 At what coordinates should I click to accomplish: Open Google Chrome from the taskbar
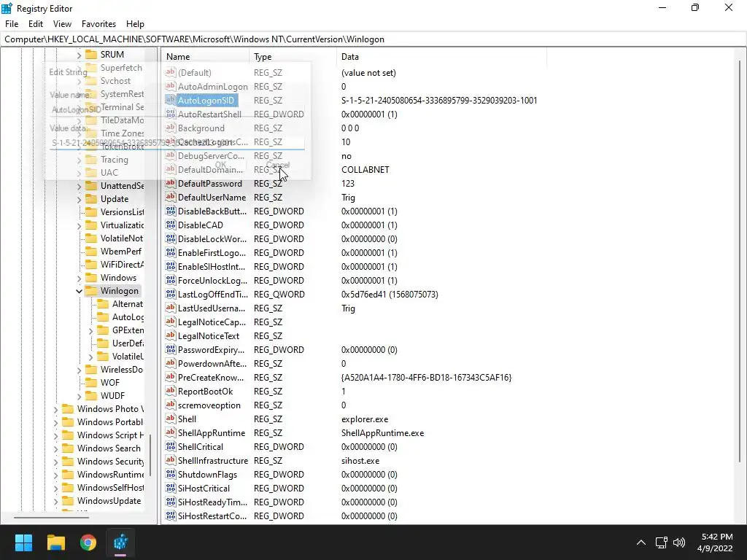click(x=88, y=542)
